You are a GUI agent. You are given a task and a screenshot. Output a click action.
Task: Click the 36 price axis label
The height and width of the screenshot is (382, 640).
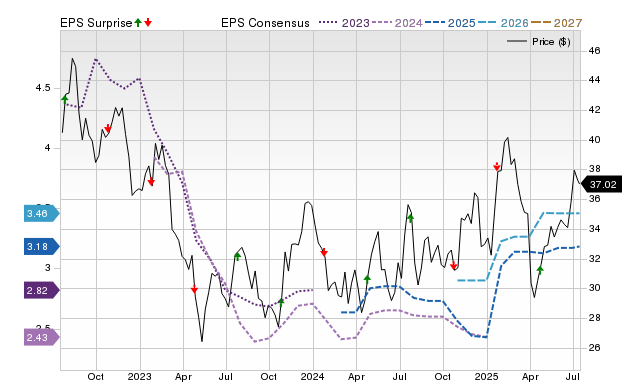594,199
